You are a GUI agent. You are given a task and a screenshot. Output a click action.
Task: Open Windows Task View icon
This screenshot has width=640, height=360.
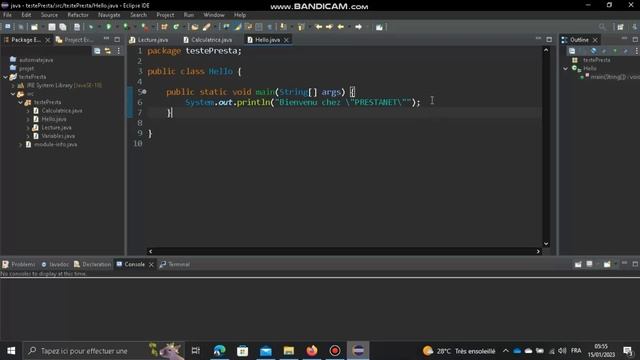(x=196, y=350)
